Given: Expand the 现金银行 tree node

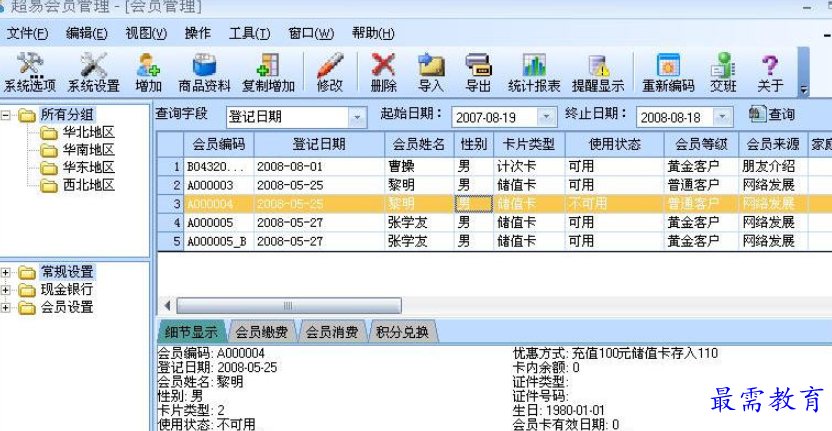Looking at the screenshot, I should [x=5, y=290].
